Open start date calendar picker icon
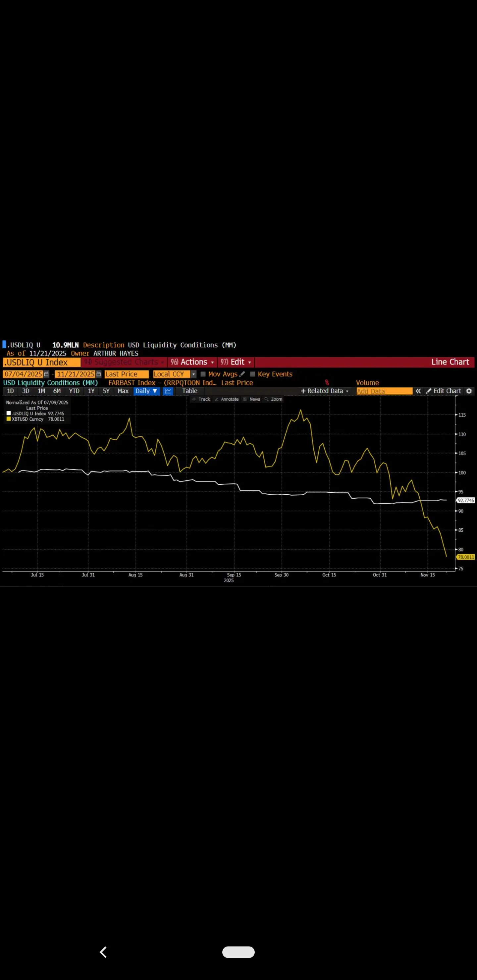 click(46, 374)
